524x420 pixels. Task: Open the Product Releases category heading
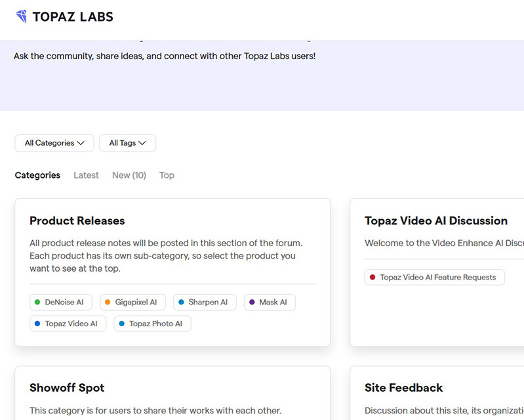click(77, 221)
